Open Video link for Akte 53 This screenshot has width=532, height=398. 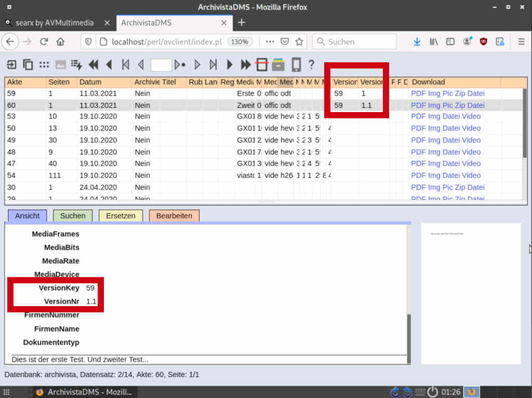point(471,116)
